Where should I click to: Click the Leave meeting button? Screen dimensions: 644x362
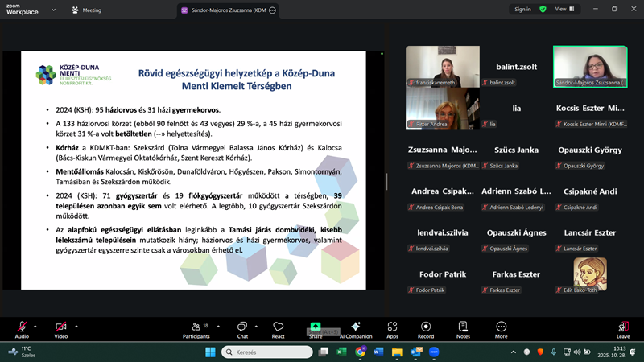[x=622, y=330]
